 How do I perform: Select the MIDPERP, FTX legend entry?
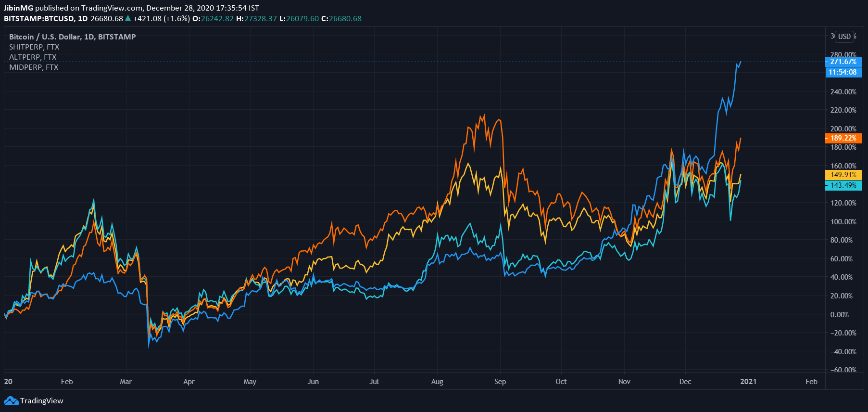coord(34,67)
